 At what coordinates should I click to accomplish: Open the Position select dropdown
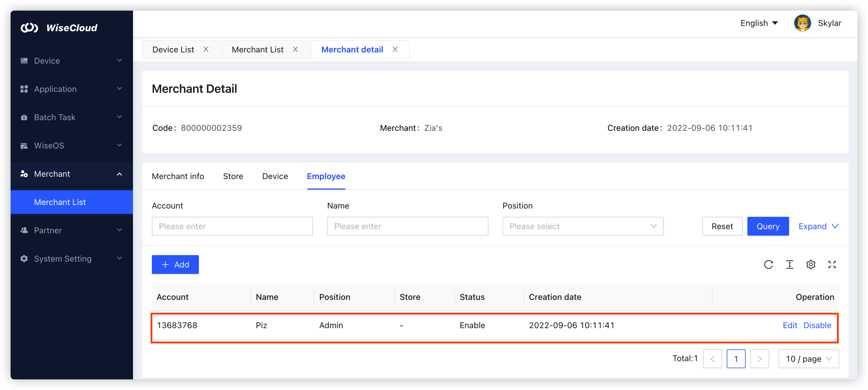coord(583,227)
